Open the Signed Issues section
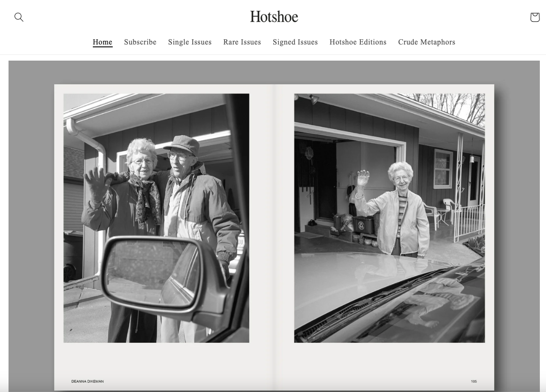 (295, 42)
